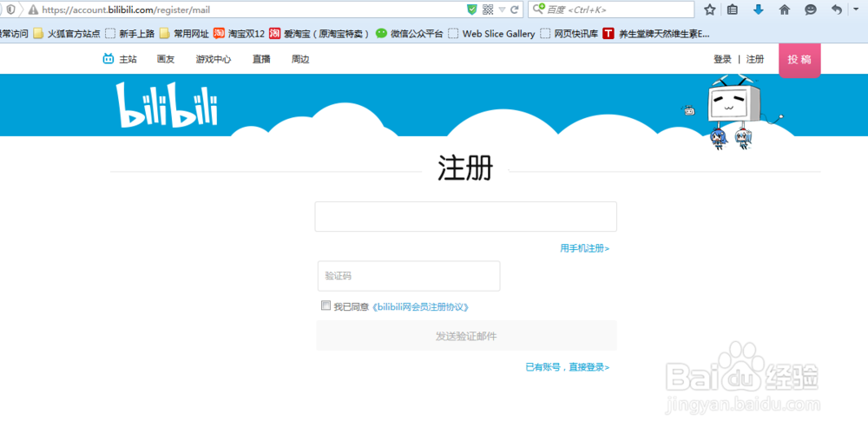This screenshot has width=868, height=434.
Task: Open 养生堂牌天然维生素E bookmark
Action: (x=656, y=34)
